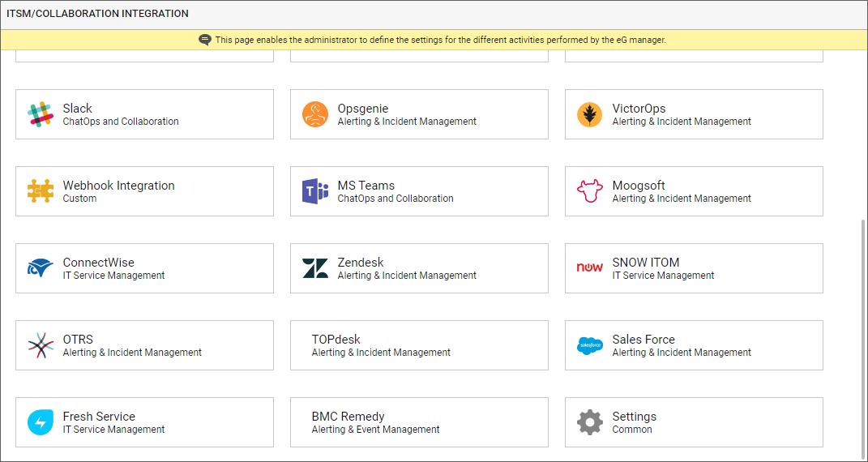Screen dimensions: 868x462
Task: Click 'Alerting & Incident Management' under TOPdesk
Action: coord(381,352)
